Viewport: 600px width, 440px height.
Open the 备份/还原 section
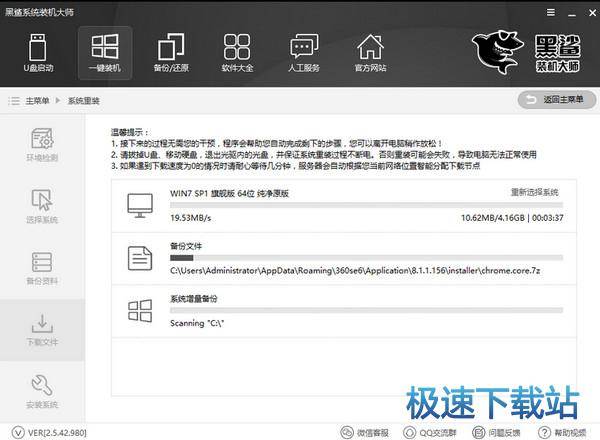(171, 53)
